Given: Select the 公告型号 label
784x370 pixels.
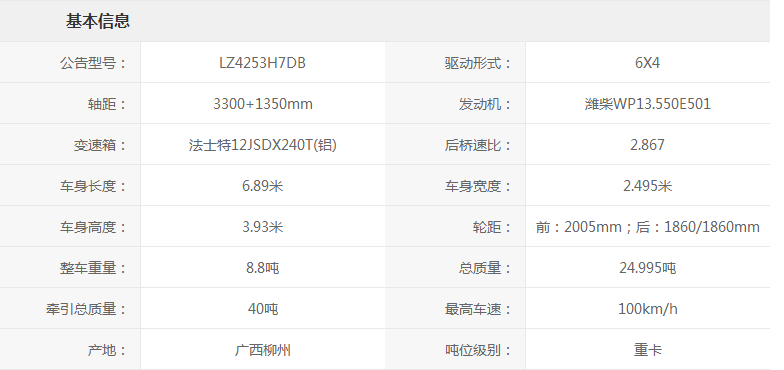Looking at the screenshot, I should (x=93, y=63).
